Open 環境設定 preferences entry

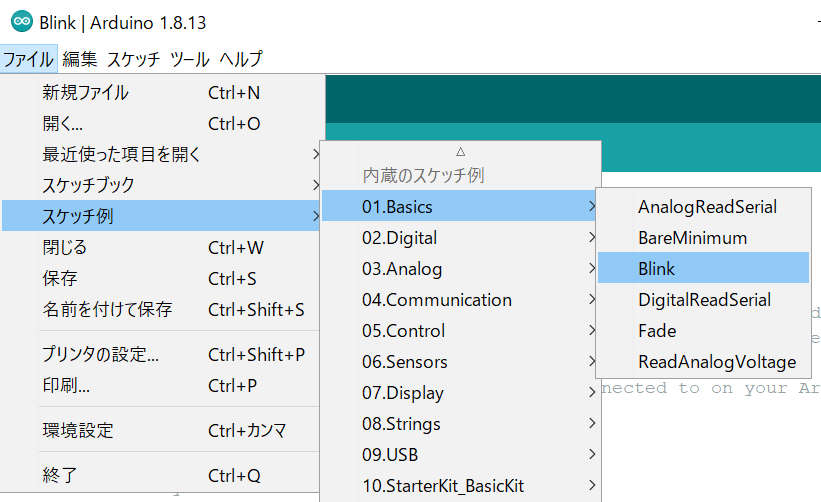160,430
